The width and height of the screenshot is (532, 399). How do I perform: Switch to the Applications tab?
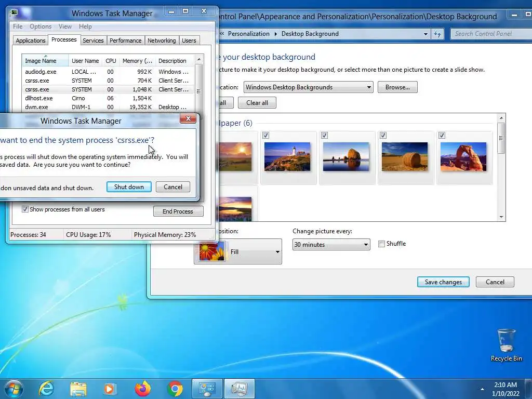tap(31, 41)
